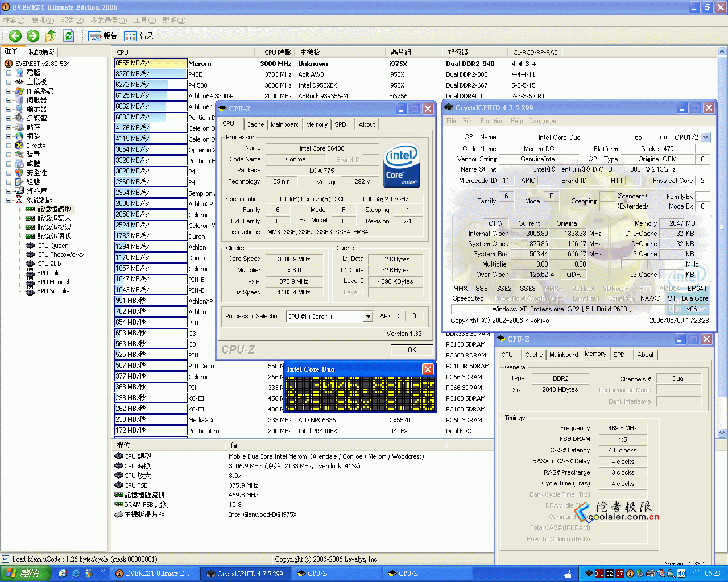Open the CPU tab in the timings CPU-Z window
The width and height of the screenshot is (728, 582).
coord(507,355)
